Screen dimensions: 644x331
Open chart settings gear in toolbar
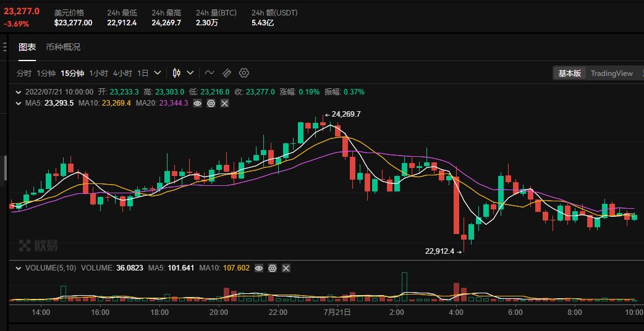(x=244, y=73)
